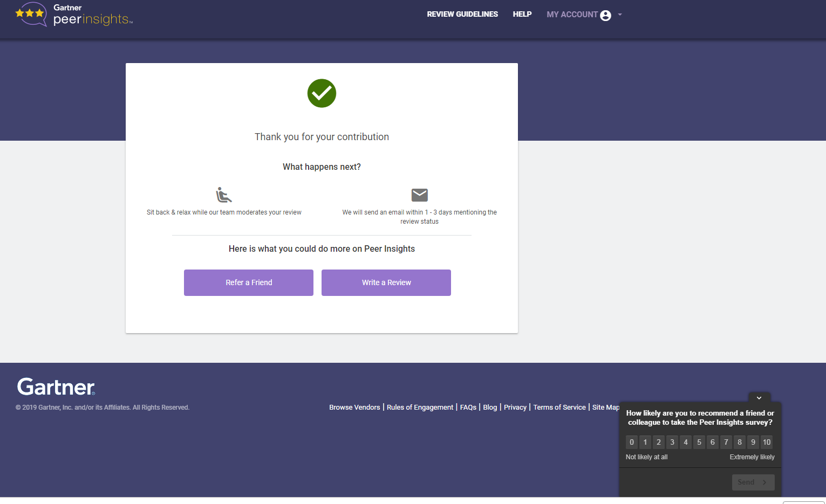The height and width of the screenshot is (504, 826).
Task: Open the Terms of Service link
Action: (x=559, y=408)
